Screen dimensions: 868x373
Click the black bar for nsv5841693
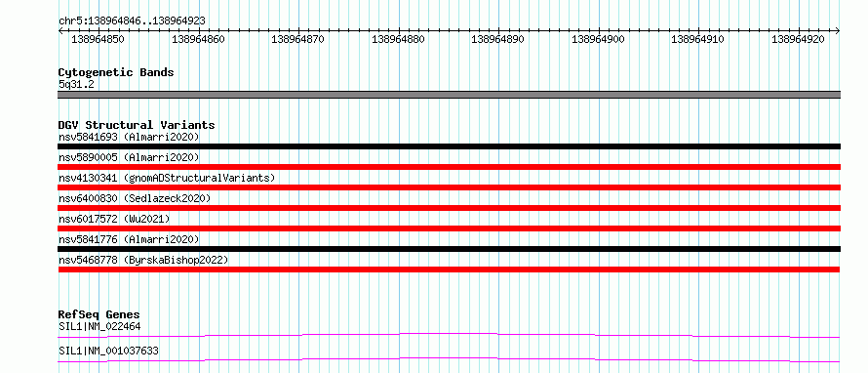point(449,146)
